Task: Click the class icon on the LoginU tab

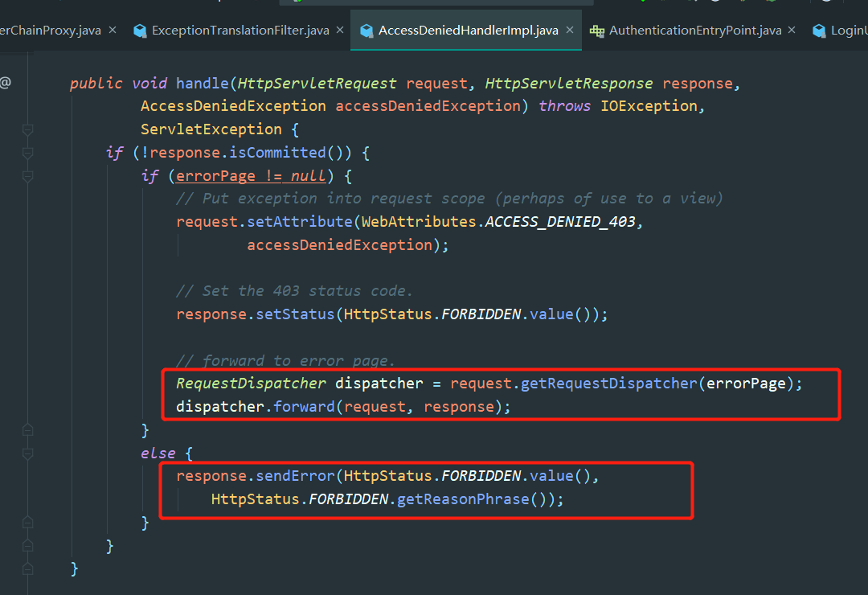Action: coord(819,30)
